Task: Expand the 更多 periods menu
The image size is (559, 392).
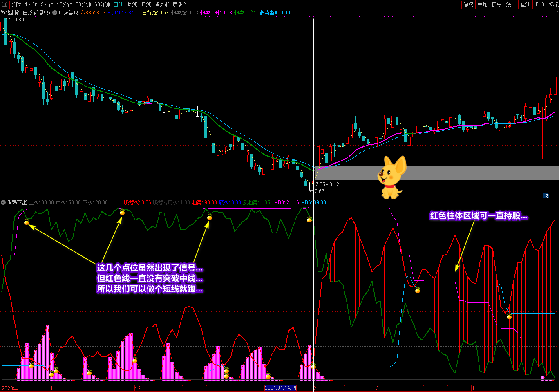Action: 179,4
